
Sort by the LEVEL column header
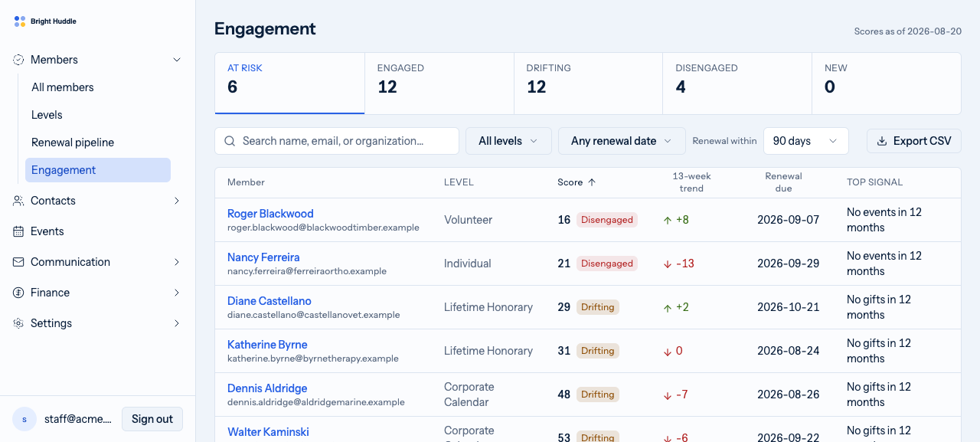[459, 182]
